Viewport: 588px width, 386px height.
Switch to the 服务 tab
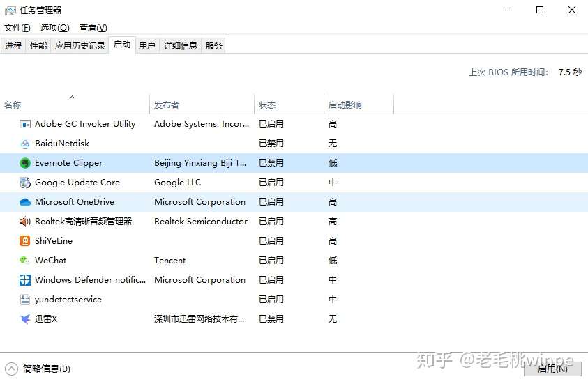click(x=213, y=46)
